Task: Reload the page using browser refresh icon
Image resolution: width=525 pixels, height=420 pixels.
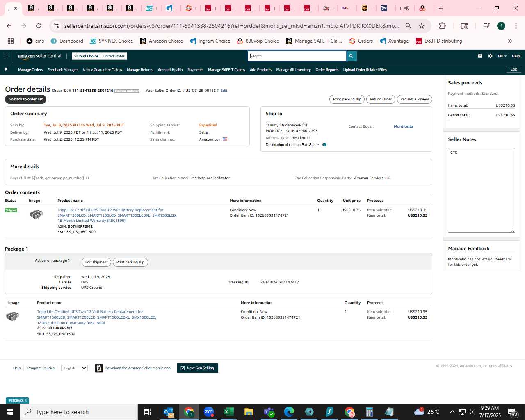Action: pos(39,26)
